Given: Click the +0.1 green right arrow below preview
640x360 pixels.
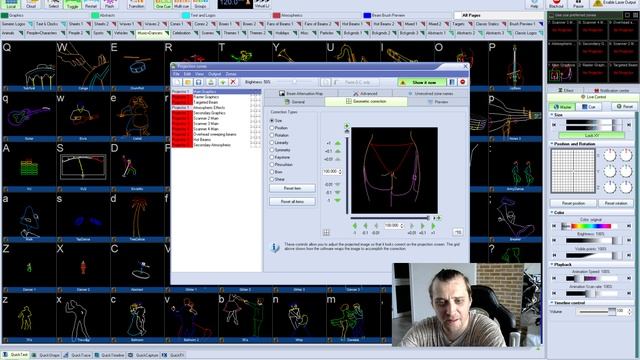Looking at the screenshot, I should [422, 226].
